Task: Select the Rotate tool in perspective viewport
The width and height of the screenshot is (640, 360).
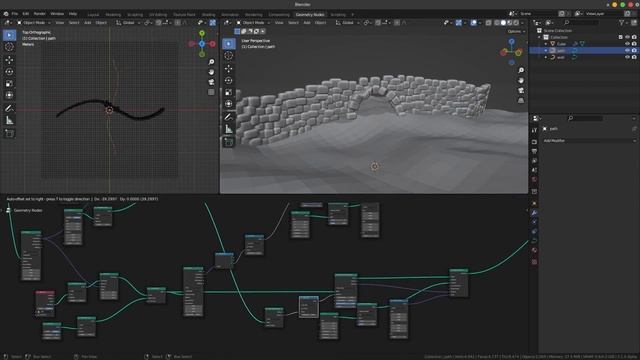Action: (x=229, y=80)
